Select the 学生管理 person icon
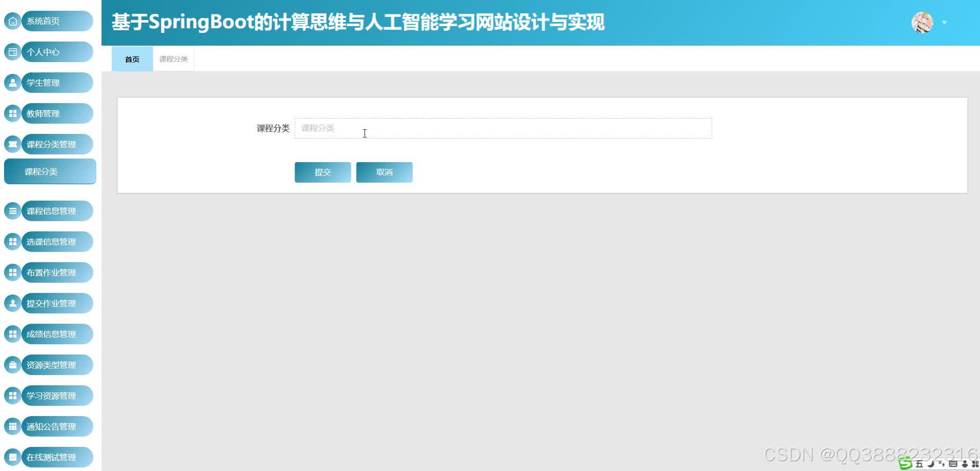980x471 pixels. (x=13, y=83)
